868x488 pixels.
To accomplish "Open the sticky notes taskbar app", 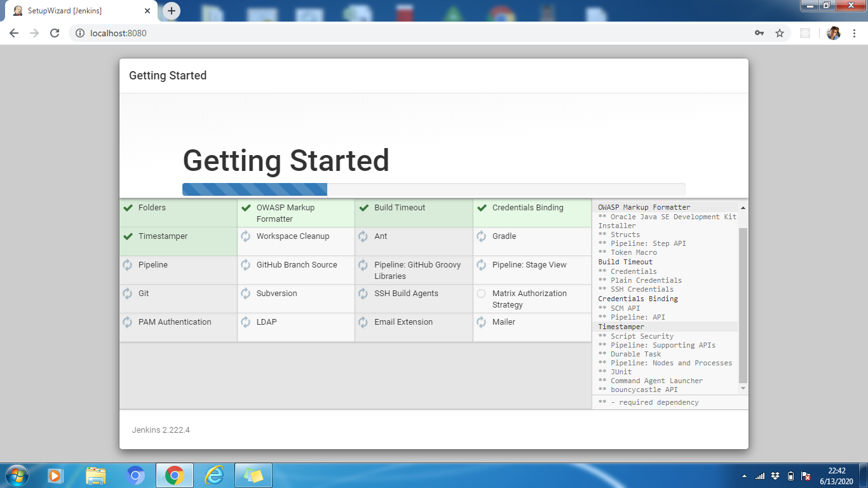I will click(x=254, y=475).
